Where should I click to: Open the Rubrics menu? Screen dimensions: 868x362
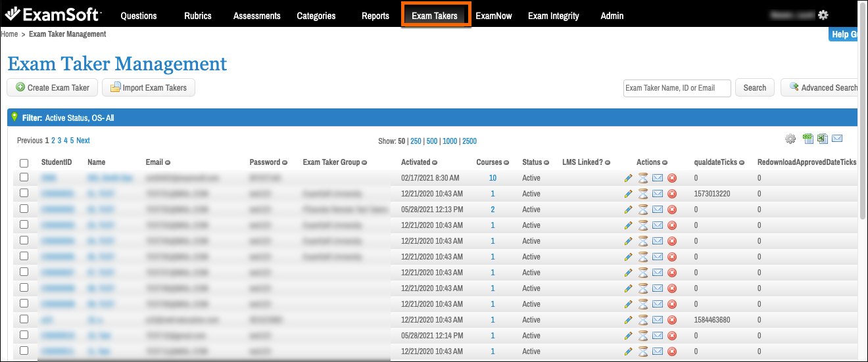coord(198,16)
